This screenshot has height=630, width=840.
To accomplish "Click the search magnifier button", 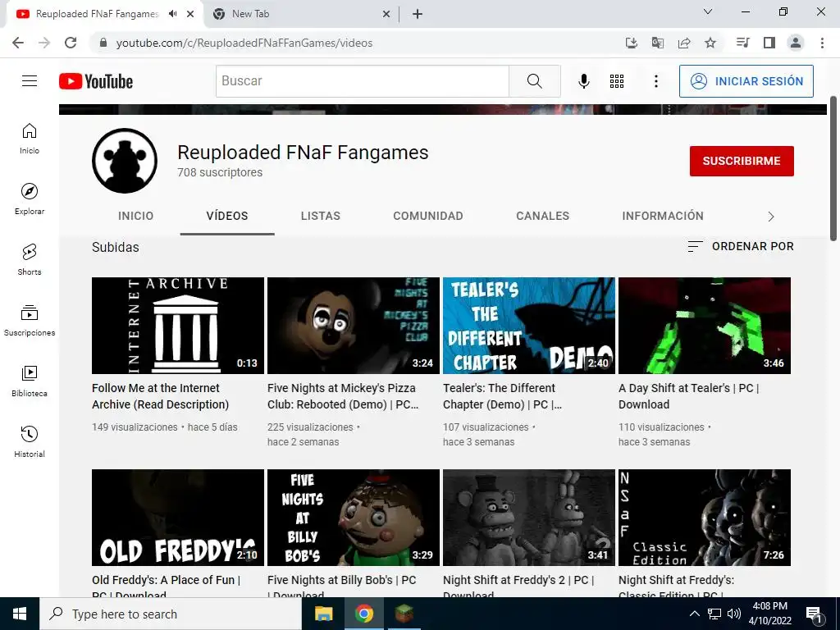I will 534,81.
